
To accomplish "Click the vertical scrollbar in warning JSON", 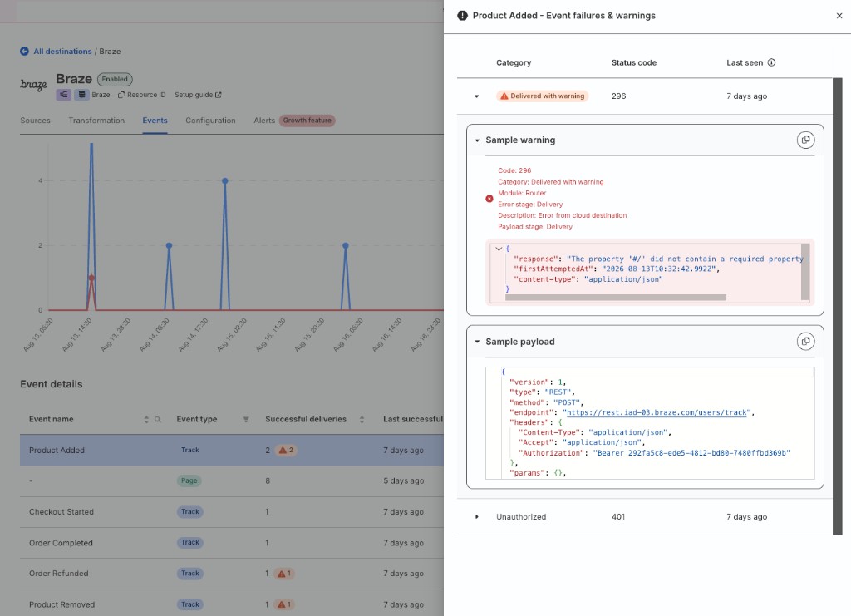I will coord(805,271).
